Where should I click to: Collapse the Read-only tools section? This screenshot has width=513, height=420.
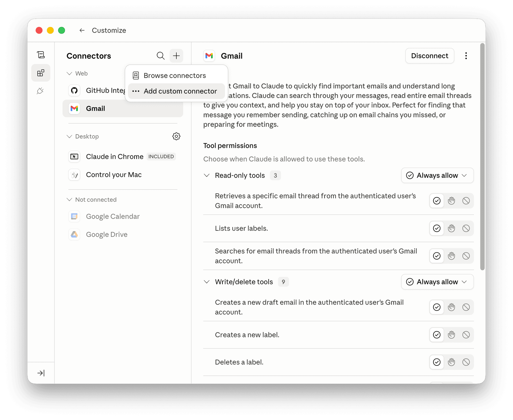tap(207, 175)
